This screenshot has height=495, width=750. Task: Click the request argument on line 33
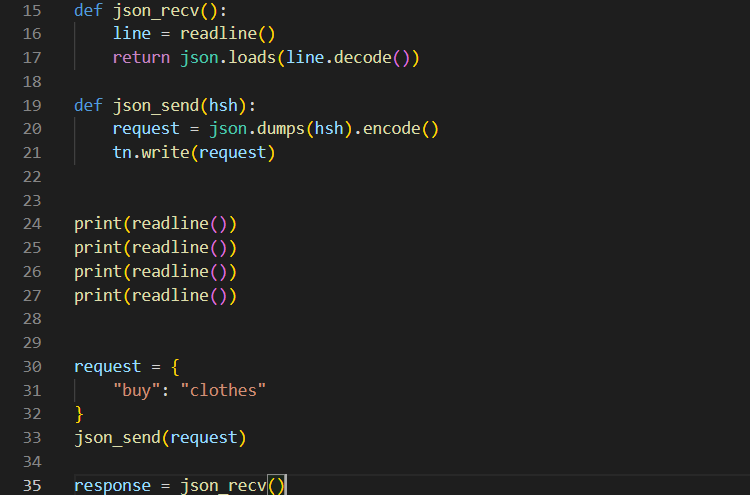coord(204,439)
